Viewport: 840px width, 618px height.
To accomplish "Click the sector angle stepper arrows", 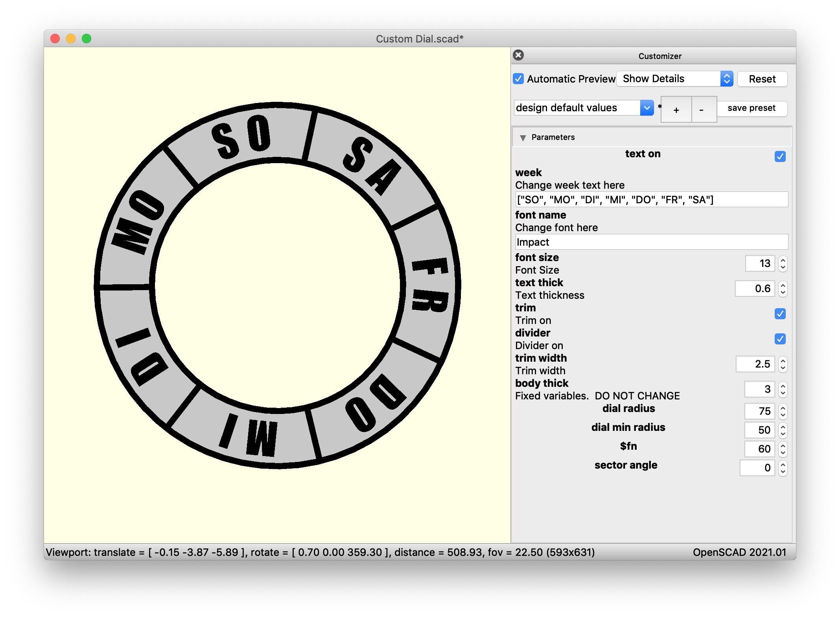I will point(783,468).
